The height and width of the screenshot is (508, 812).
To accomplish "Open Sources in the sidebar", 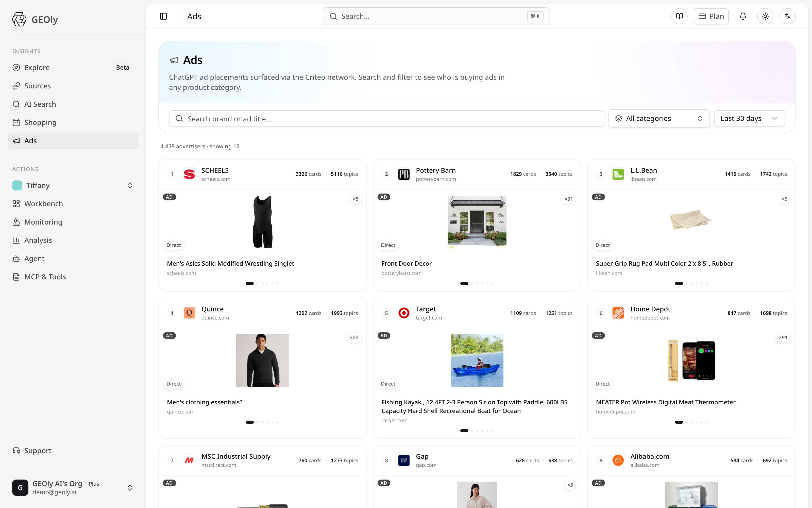I will [73, 86].
